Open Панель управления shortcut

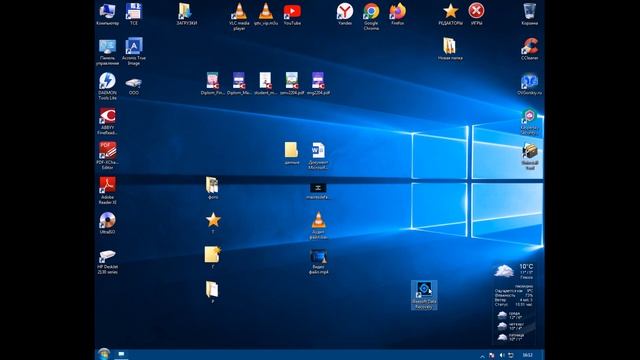(x=107, y=52)
